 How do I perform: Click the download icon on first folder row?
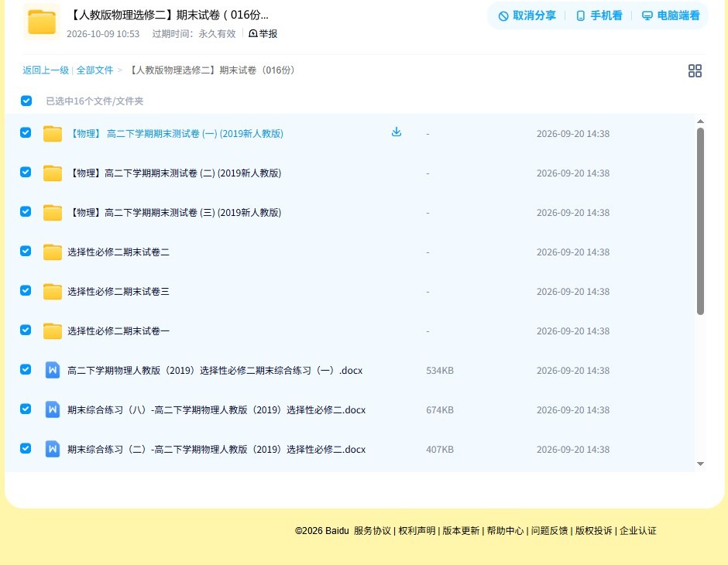[396, 132]
